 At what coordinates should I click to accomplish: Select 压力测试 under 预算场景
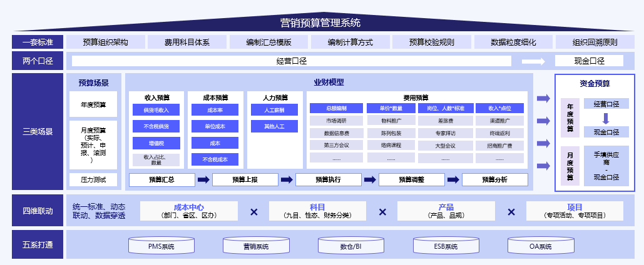(x=93, y=179)
